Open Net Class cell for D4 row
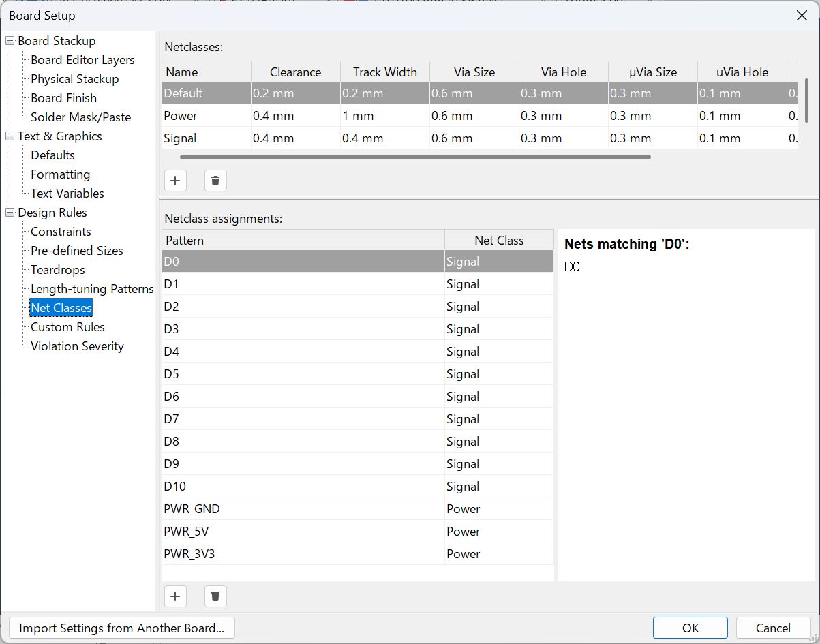 [x=499, y=352]
